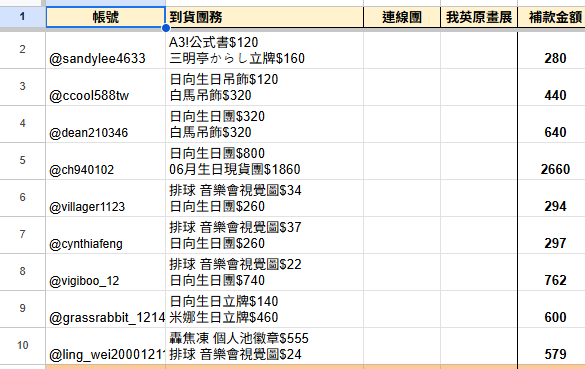585x369 pixels.
Task: Select row 5 via its row number
Action: (x=22, y=161)
